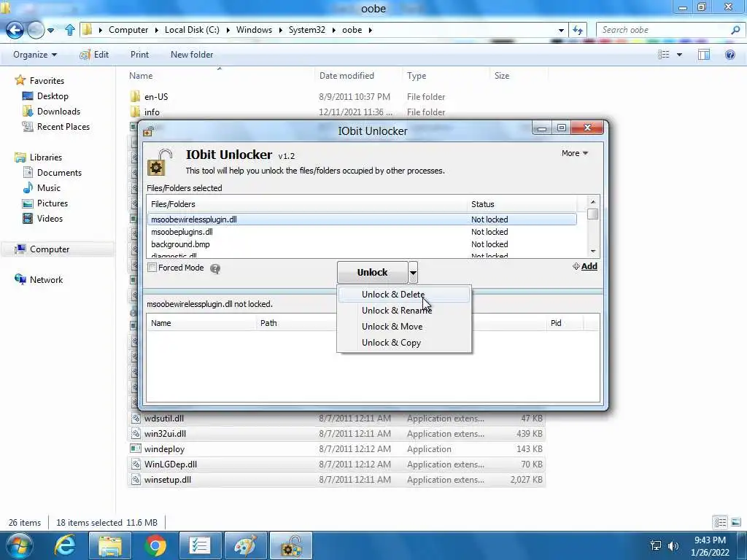Go back with Explorer's Back arrow
The image size is (747, 560).
[x=15, y=30]
